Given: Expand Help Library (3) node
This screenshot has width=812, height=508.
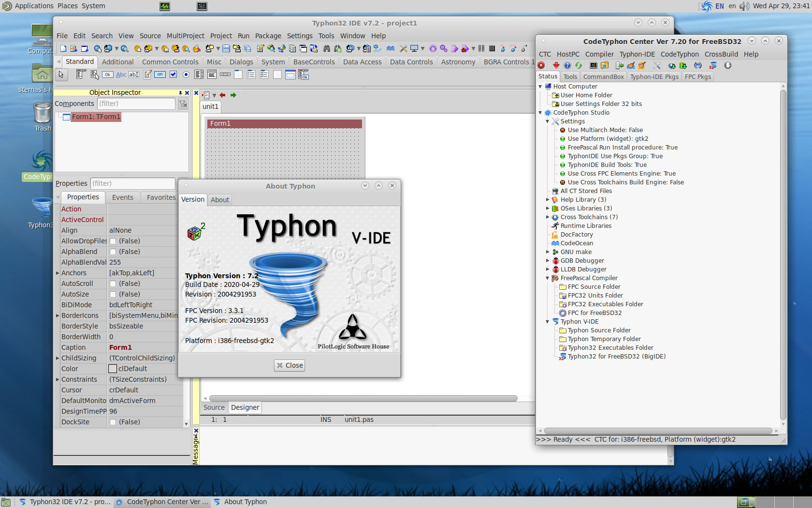Looking at the screenshot, I should click(548, 200).
